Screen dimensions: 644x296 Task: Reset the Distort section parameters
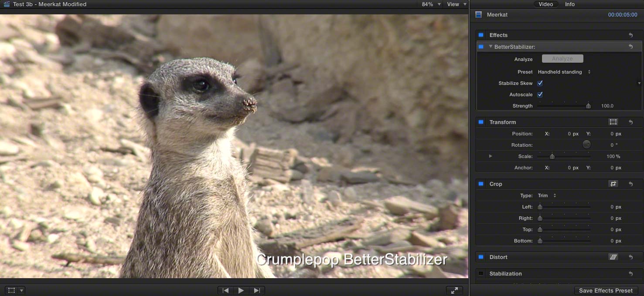coord(630,257)
